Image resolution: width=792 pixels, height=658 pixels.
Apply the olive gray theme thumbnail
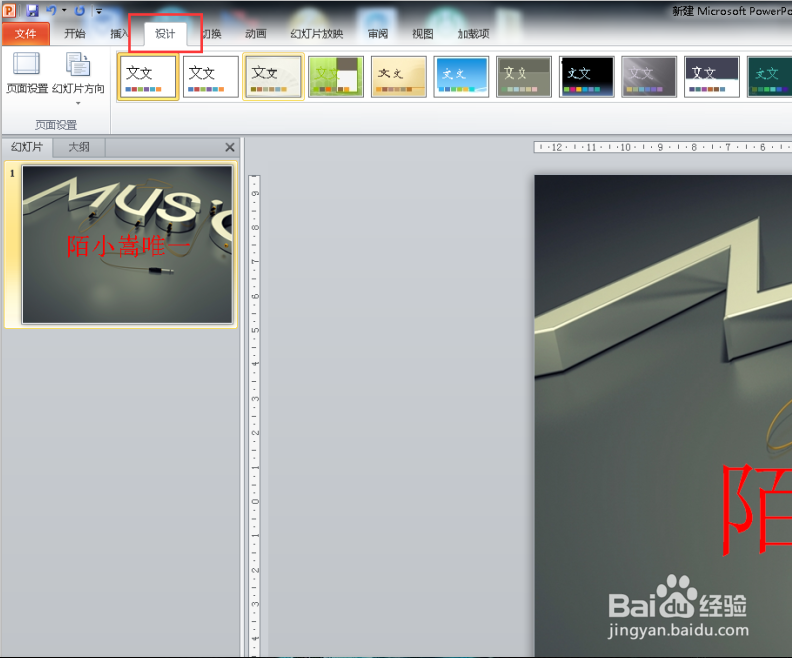tap(524, 77)
